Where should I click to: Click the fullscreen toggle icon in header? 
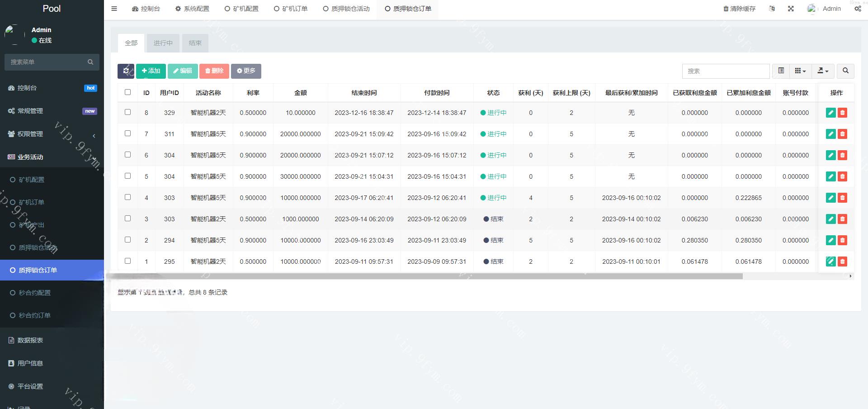tap(791, 9)
